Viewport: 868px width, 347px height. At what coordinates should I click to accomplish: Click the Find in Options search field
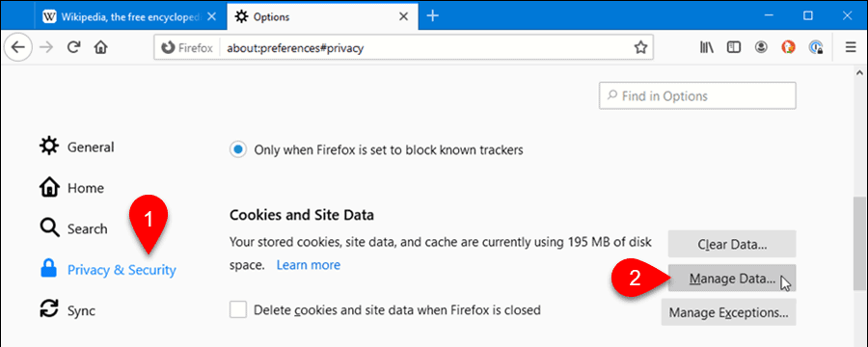[x=697, y=95]
